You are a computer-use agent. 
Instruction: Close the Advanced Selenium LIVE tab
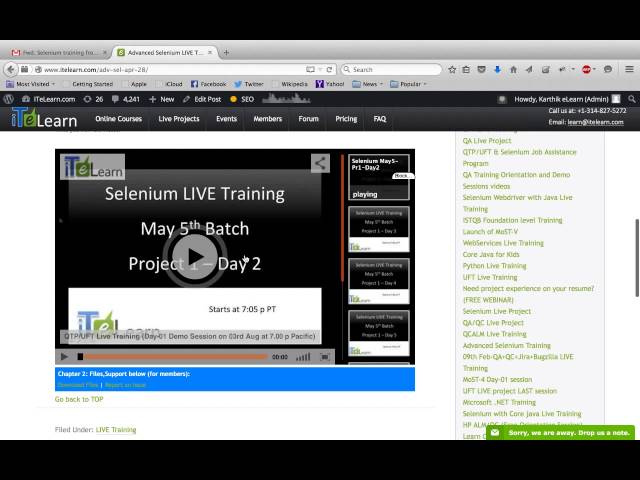pos(210,52)
